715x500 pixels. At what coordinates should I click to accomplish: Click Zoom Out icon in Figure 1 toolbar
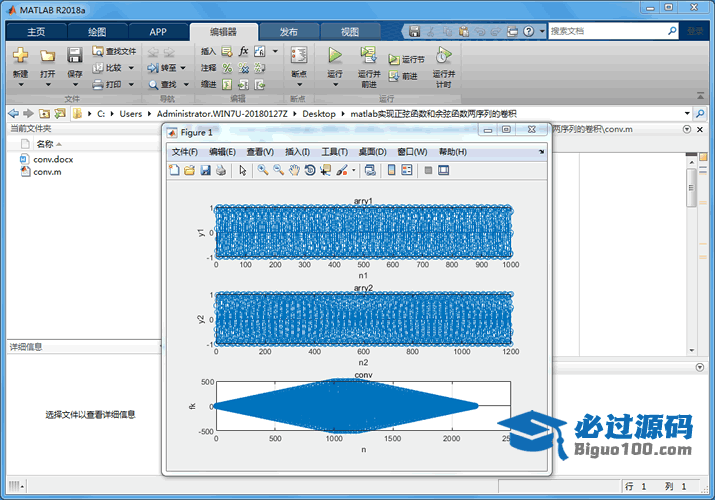tap(279, 170)
